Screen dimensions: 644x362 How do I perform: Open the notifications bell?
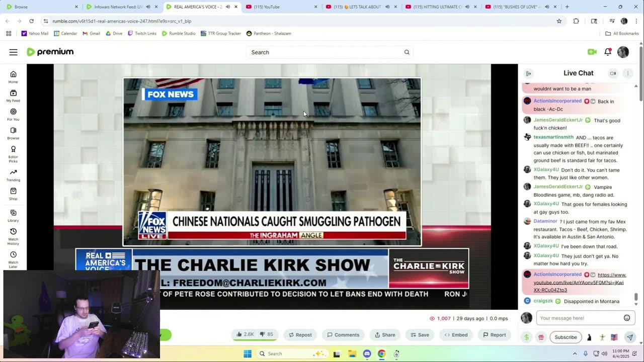608,52
